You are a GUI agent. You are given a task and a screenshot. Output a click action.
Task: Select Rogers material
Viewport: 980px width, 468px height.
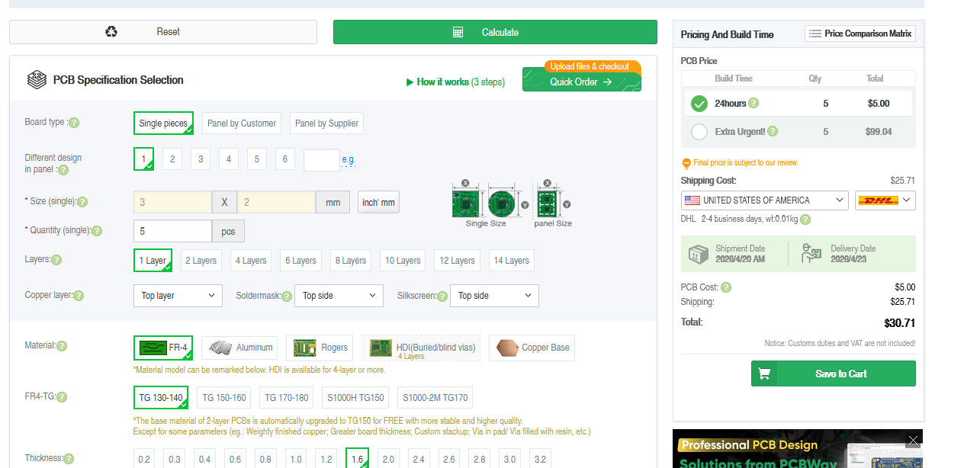tap(320, 348)
